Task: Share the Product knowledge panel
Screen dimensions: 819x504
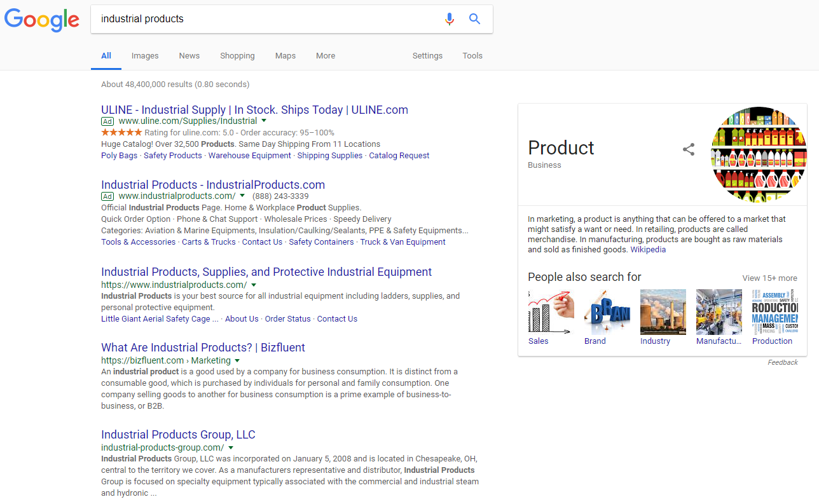Action: 689,149
